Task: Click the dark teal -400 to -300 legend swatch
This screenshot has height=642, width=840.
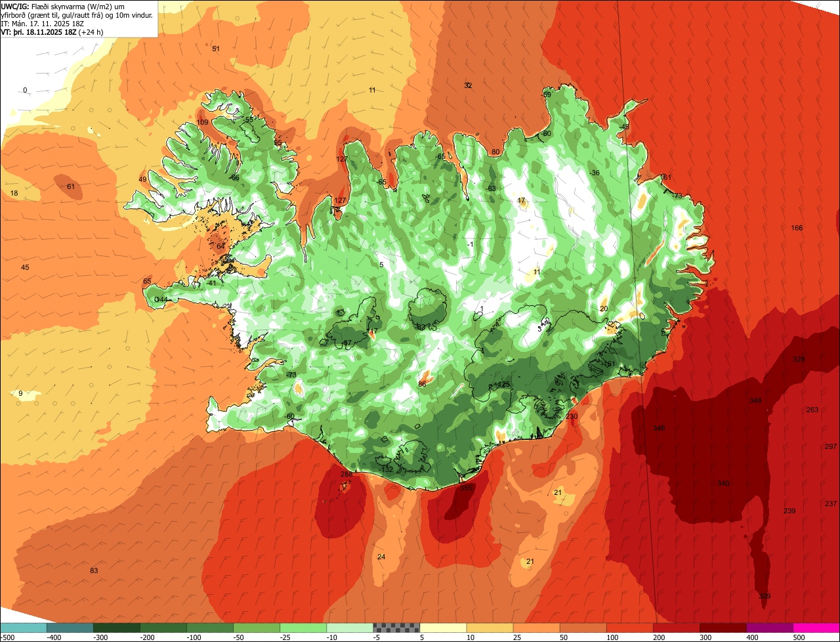Action: point(70,628)
